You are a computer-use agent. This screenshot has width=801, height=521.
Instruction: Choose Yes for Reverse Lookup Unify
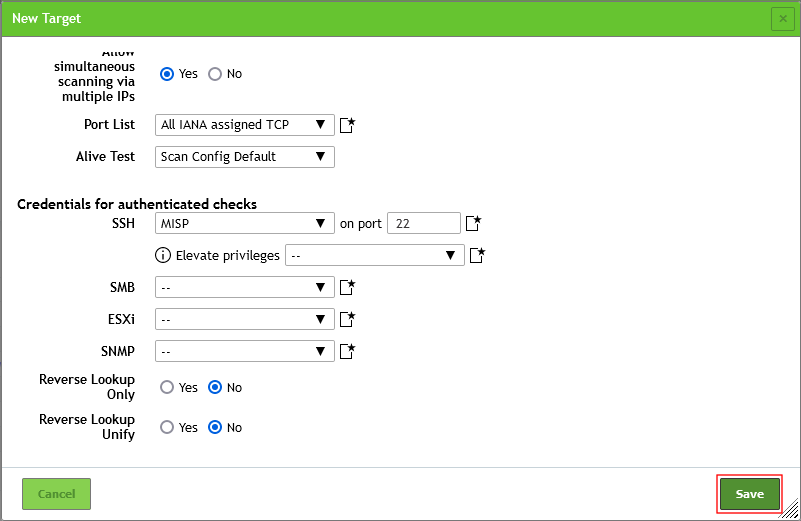click(x=167, y=427)
